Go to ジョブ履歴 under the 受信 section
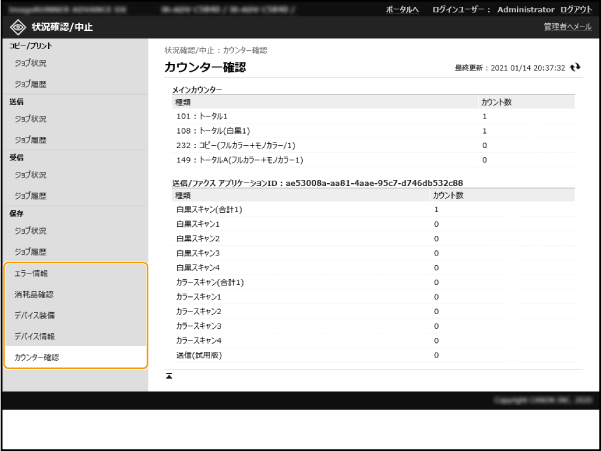 point(30,196)
